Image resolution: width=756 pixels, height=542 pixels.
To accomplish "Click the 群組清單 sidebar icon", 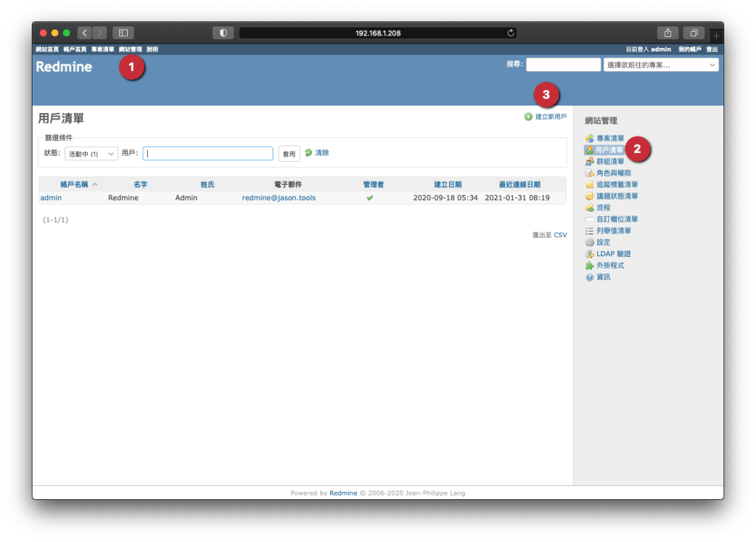I will (589, 161).
